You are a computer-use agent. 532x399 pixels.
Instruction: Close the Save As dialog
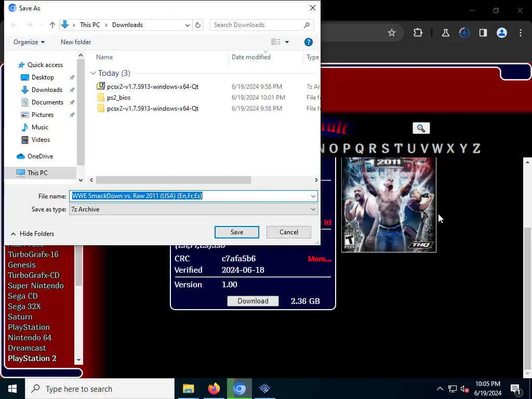pyautogui.click(x=312, y=8)
